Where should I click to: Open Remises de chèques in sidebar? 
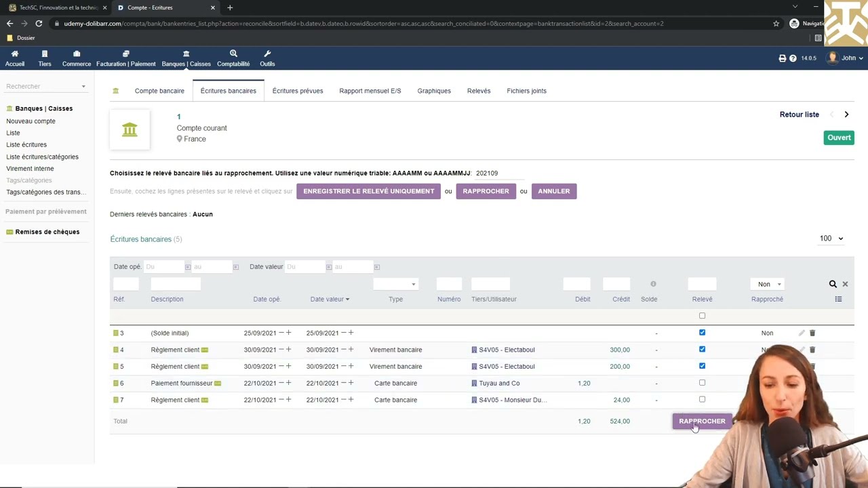pyautogui.click(x=47, y=232)
